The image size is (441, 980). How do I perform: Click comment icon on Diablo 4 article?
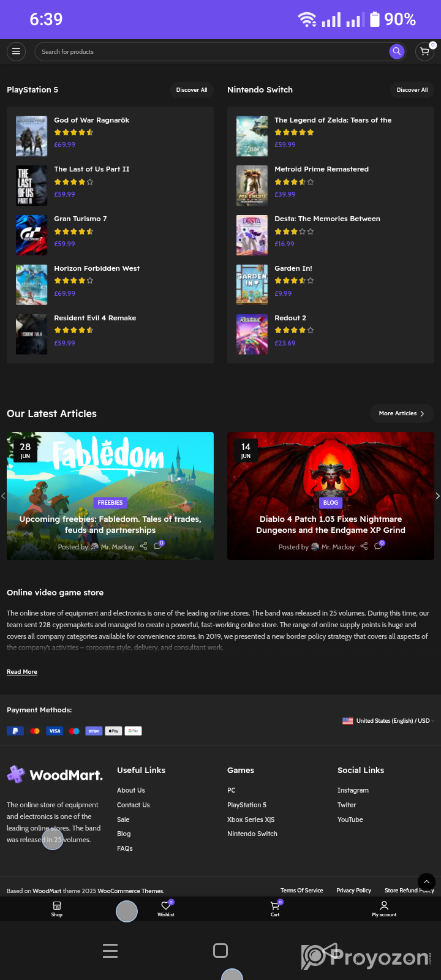[379, 546]
